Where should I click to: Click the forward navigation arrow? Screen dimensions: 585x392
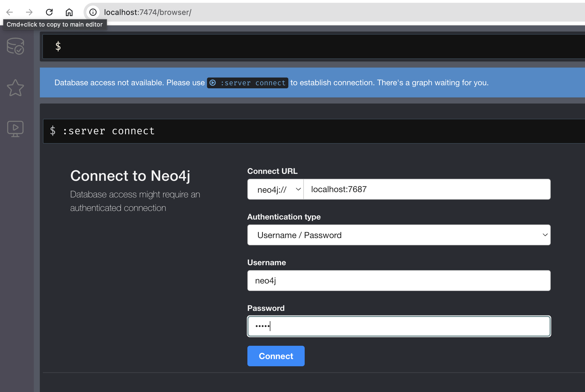coord(29,12)
